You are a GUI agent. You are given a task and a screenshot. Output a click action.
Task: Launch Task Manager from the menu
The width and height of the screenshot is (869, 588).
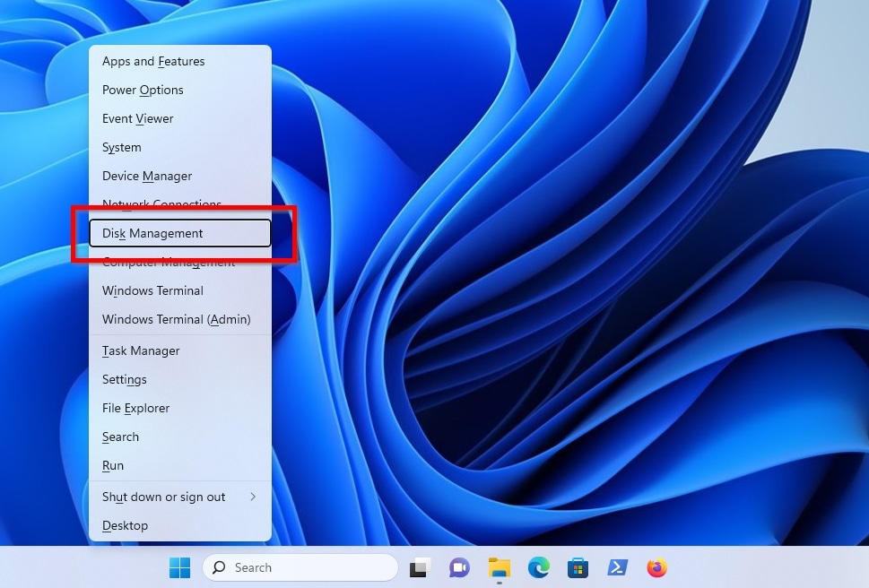click(141, 350)
